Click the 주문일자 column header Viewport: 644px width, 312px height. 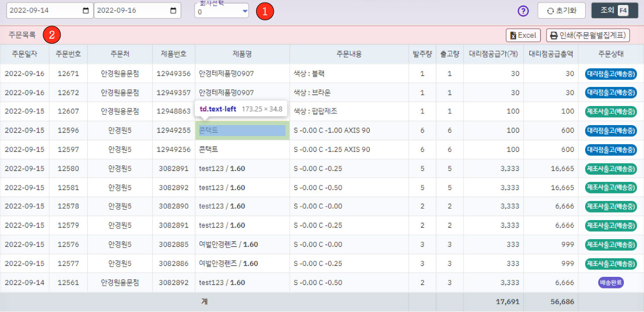coord(25,54)
